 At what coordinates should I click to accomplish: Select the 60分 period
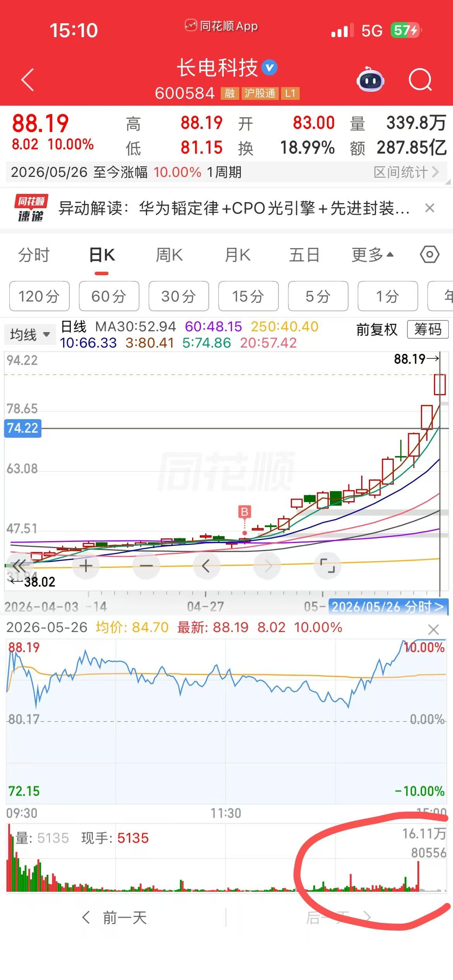coord(109,296)
